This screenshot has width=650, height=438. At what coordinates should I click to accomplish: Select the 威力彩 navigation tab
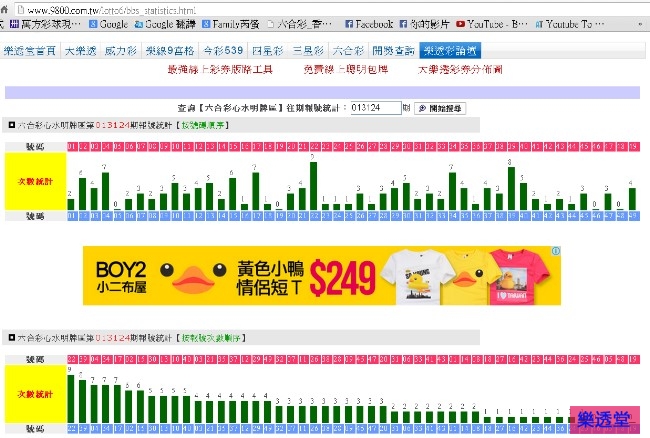(x=121, y=49)
